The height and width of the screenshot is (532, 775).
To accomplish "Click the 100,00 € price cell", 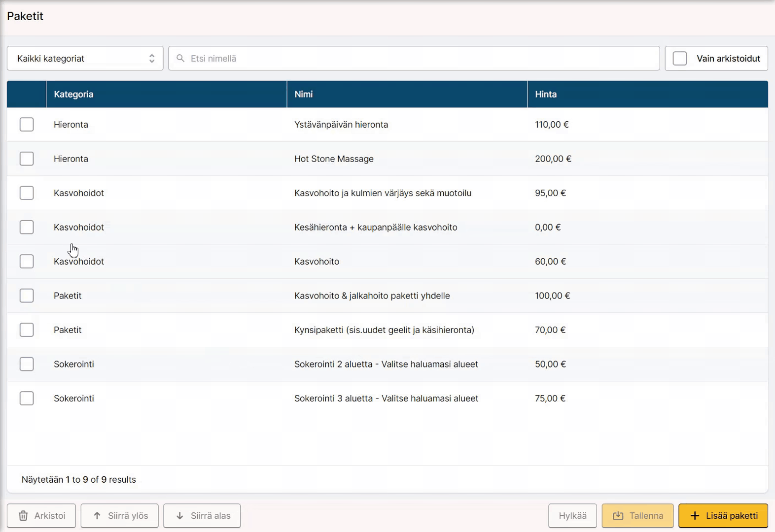I will point(552,296).
